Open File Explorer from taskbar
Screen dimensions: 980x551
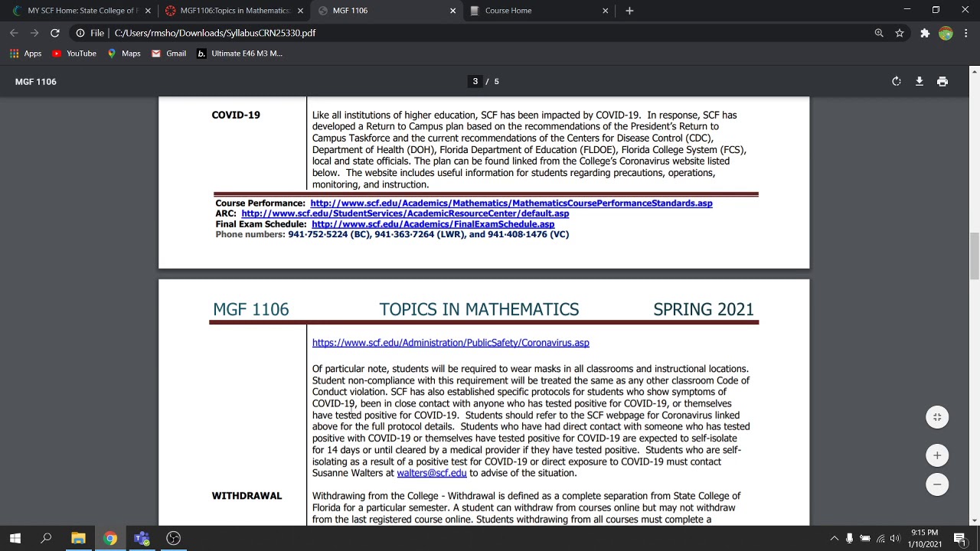click(78, 538)
